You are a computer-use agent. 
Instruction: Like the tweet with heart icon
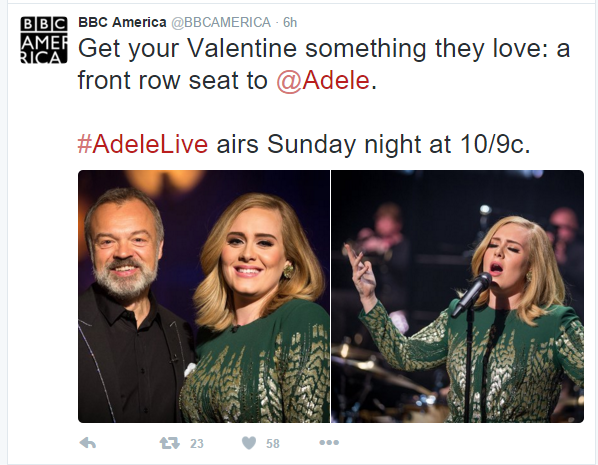point(249,443)
